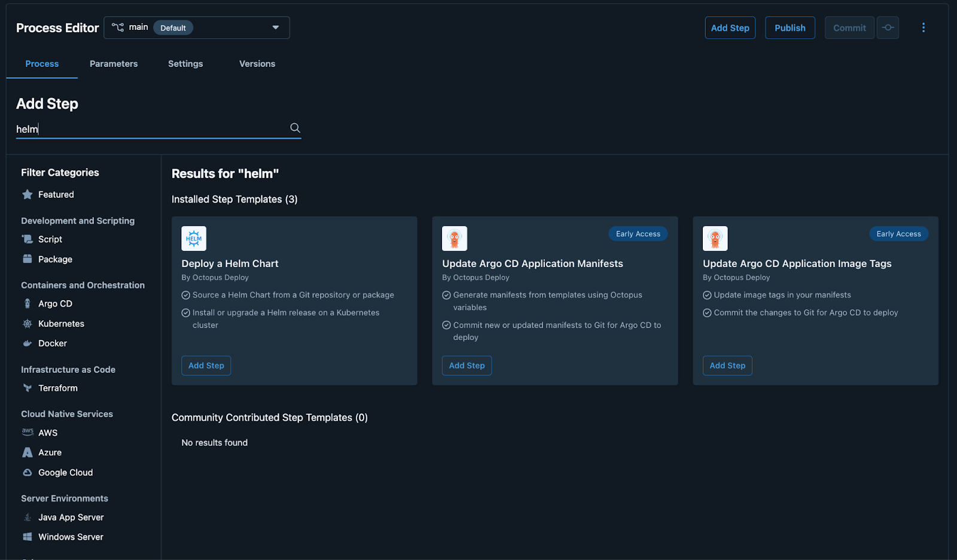This screenshot has width=957, height=560.
Task: Click Update image tags in your manifests text
Action: (x=782, y=295)
